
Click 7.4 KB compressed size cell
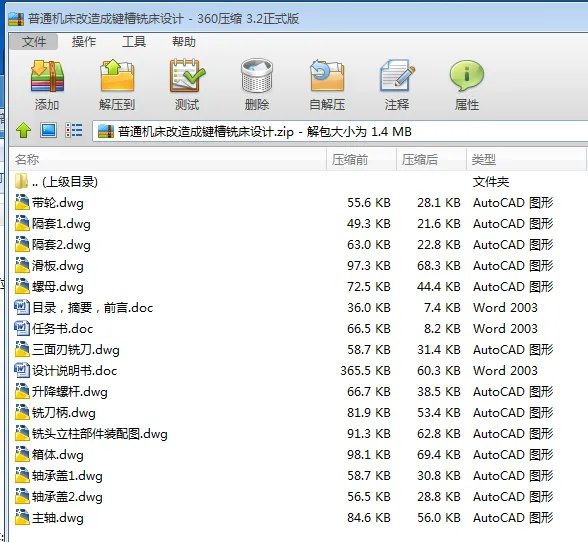(442, 308)
